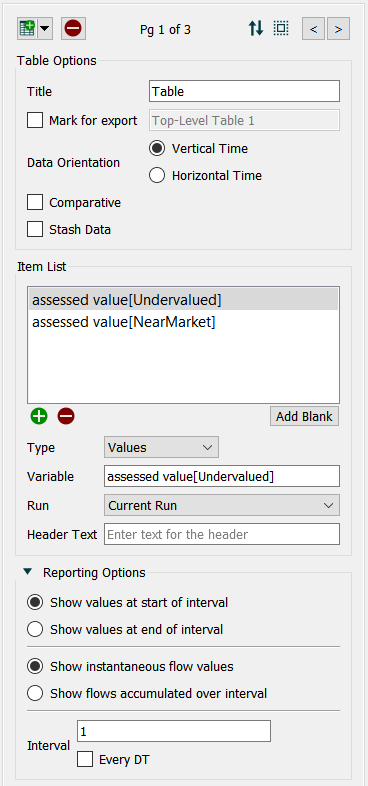Click the dotted-square select icon
This screenshot has height=786, width=368.
click(x=281, y=29)
